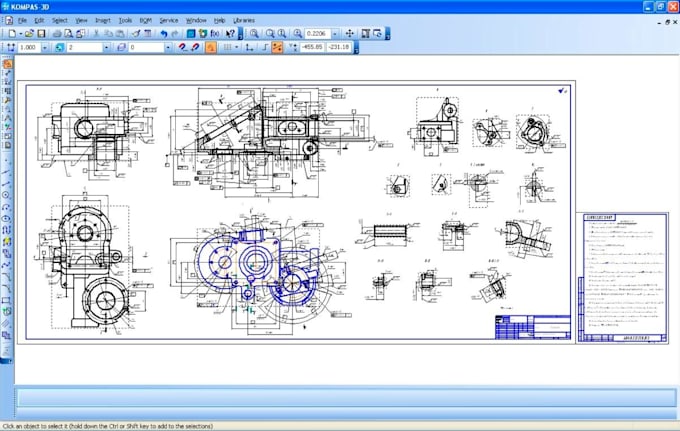Choose Hatch tool on left toolbar
The height and width of the screenshot is (431, 680).
(x=7, y=323)
